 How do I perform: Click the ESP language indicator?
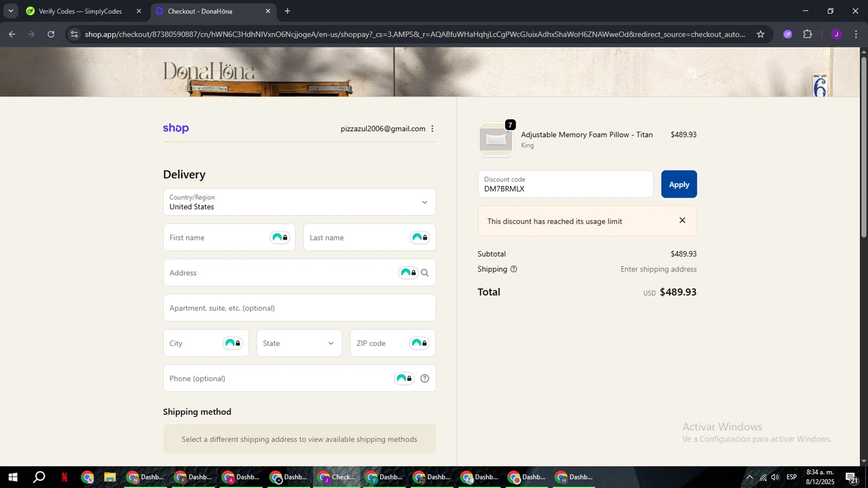pyautogui.click(x=792, y=478)
